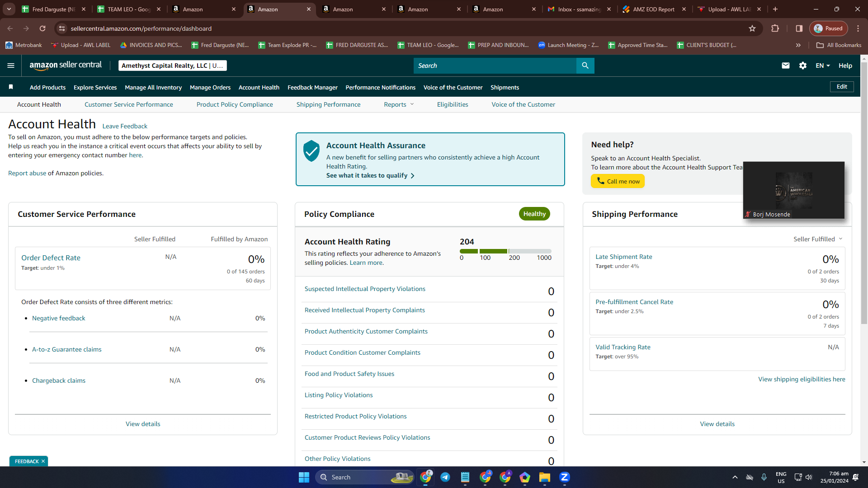868x488 pixels.
Task: Click the browser address bar URL
Action: pyautogui.click(x=141, y=28)
